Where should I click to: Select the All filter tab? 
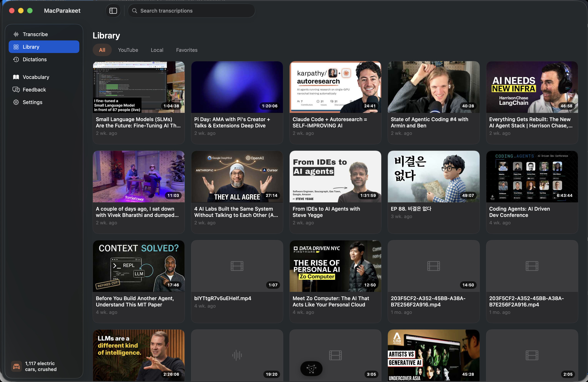click(x=102, y=50)
